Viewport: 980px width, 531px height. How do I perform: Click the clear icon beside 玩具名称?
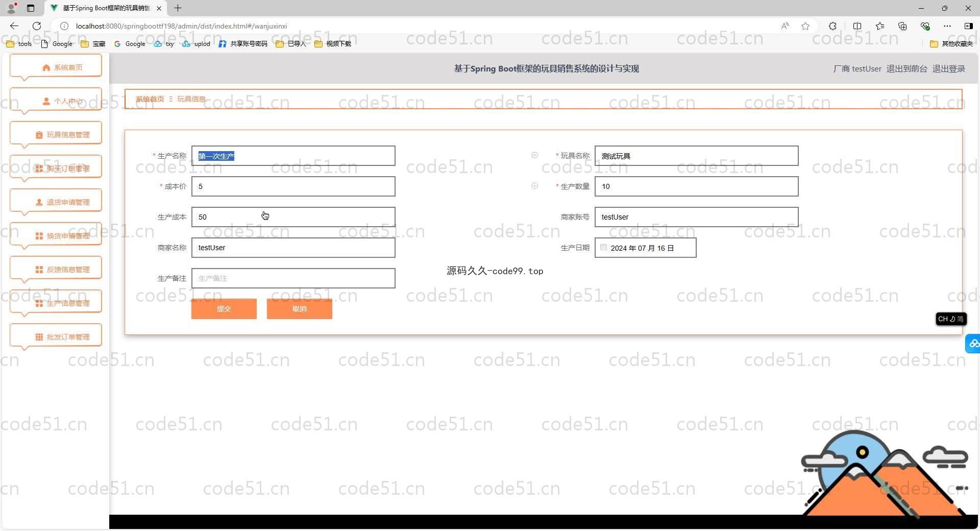534,155
